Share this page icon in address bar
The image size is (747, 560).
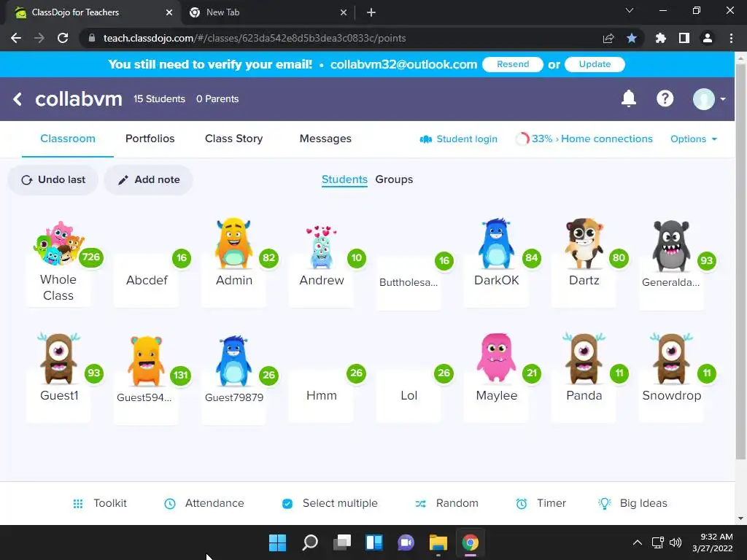[x=608, y=38]
